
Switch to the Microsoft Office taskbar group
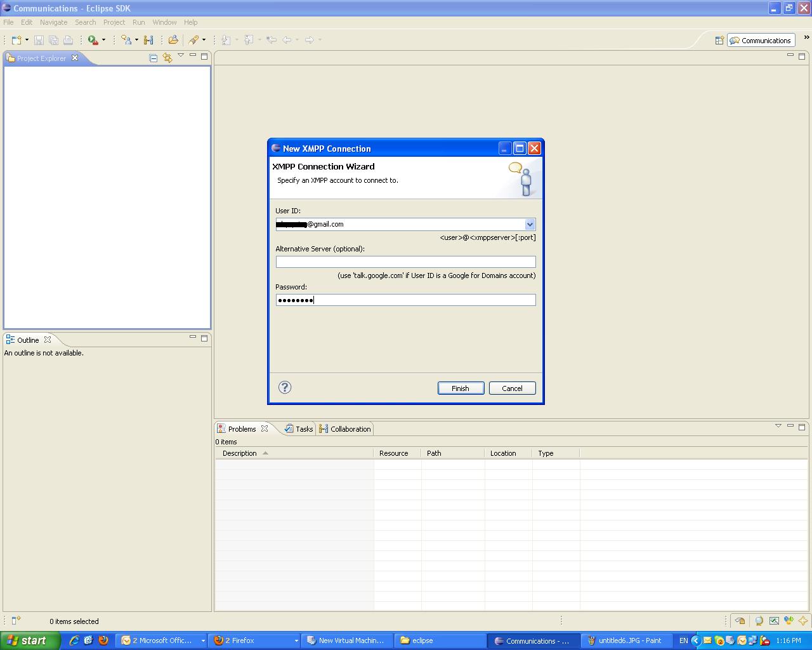pos(163,640)
